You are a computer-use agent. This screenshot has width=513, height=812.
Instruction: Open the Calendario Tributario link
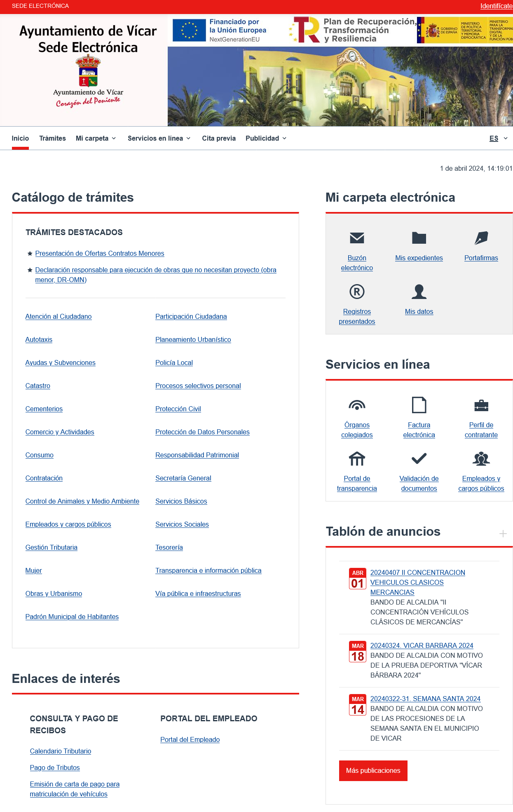[60, 751]
